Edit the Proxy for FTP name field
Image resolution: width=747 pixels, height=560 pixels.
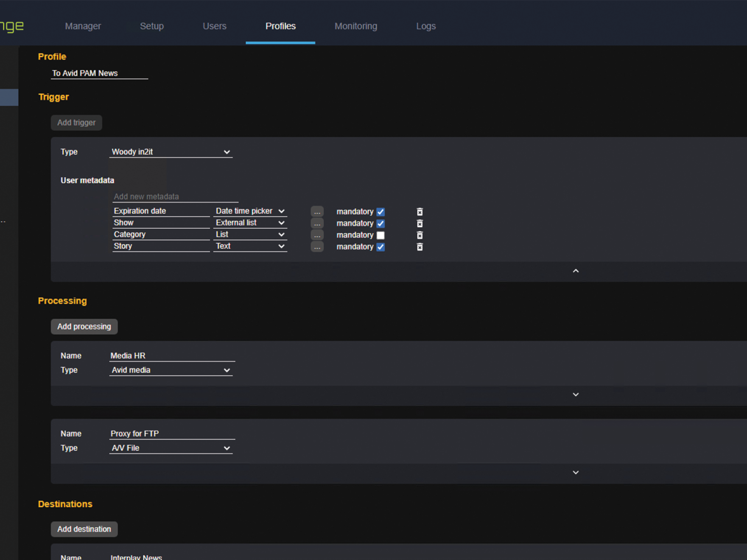point(172,434)
